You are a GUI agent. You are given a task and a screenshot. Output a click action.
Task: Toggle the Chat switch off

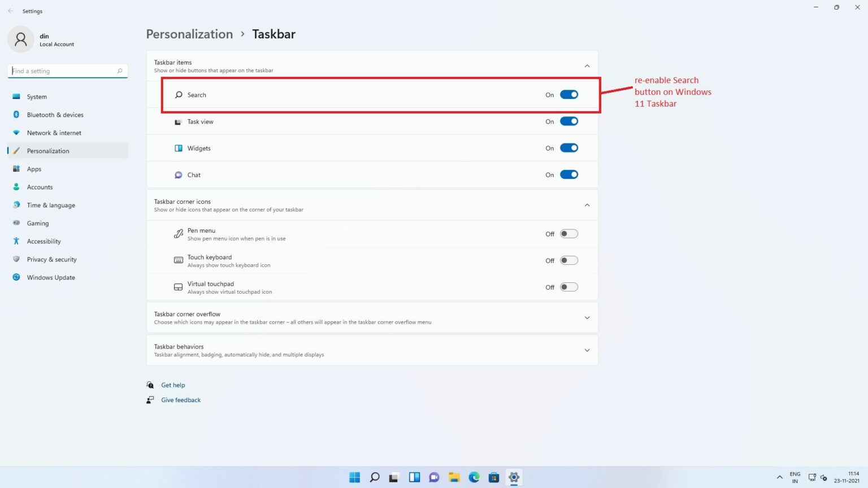[569, 175]
